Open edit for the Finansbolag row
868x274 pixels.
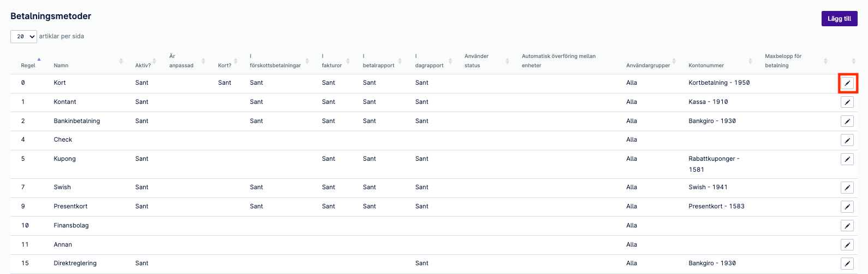point(847,226)
